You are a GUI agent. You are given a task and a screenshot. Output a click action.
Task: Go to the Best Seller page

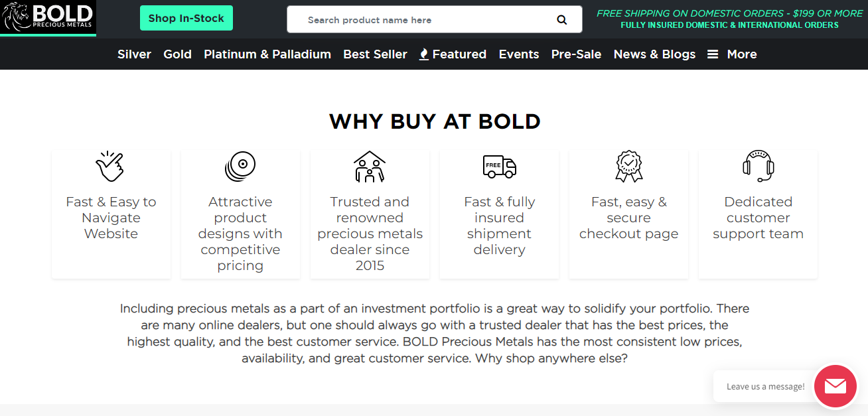pos(375,54)
